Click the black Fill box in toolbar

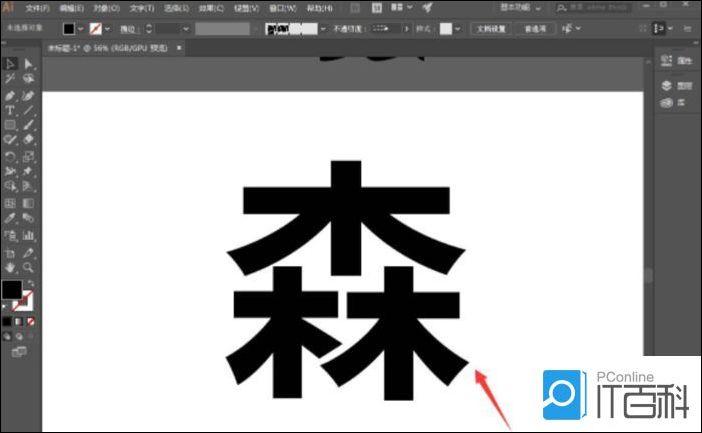pyautogui.click(x=12, y=290)
